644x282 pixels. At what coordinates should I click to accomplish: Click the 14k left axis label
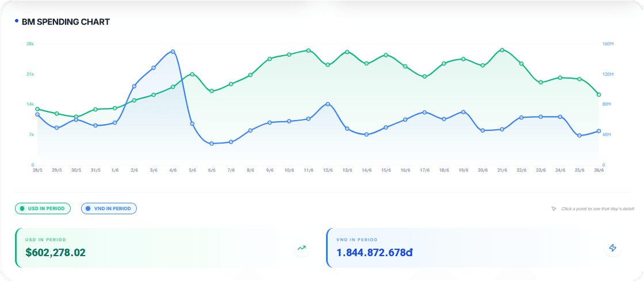(x=30, y=105)
